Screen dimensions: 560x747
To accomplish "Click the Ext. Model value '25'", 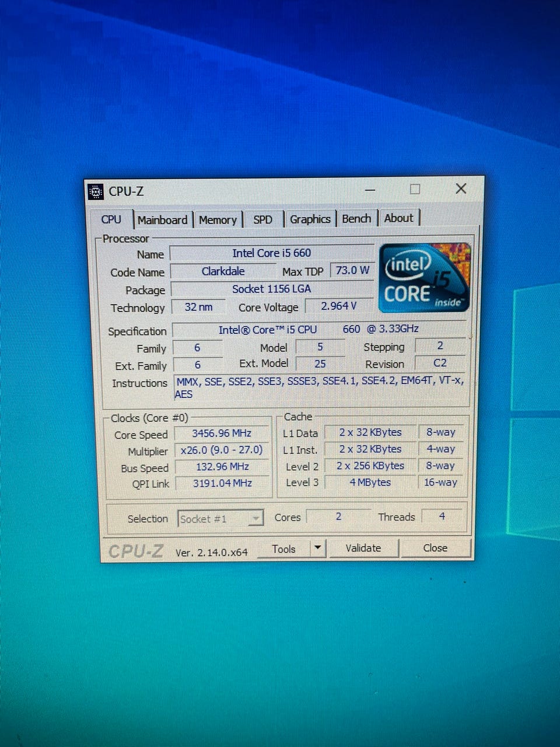I will click(x=320, y=364).
